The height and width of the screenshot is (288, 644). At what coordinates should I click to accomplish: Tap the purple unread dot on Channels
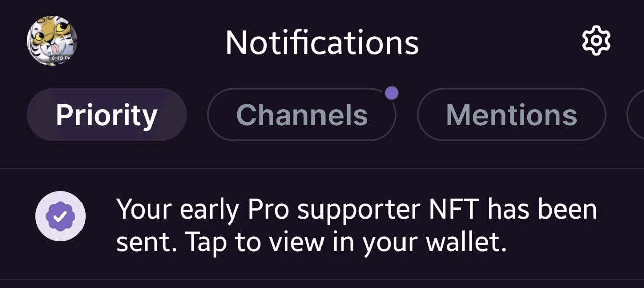pos(392,93)
